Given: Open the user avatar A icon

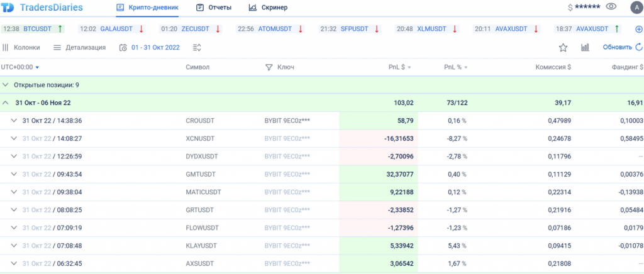Looking at the screenshot, I should pos(635,8).
